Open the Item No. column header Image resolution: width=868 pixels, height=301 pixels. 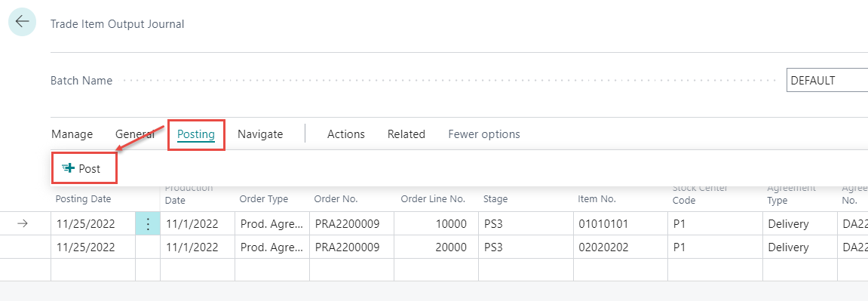pos(597,198)
